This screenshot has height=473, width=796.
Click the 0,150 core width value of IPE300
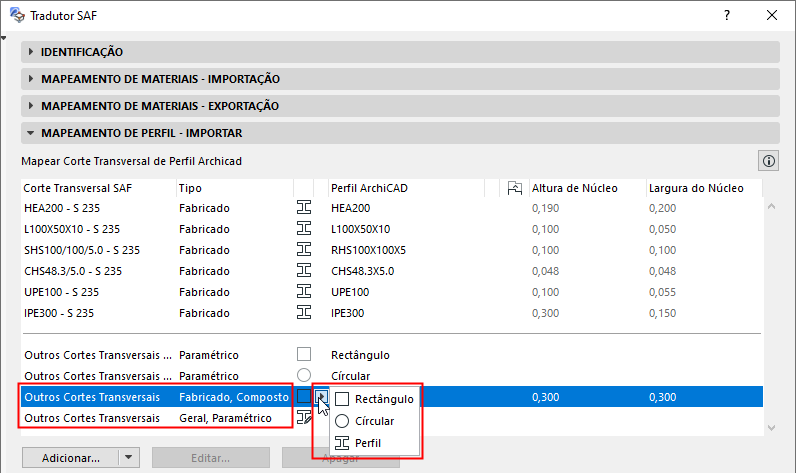point(662,313)
